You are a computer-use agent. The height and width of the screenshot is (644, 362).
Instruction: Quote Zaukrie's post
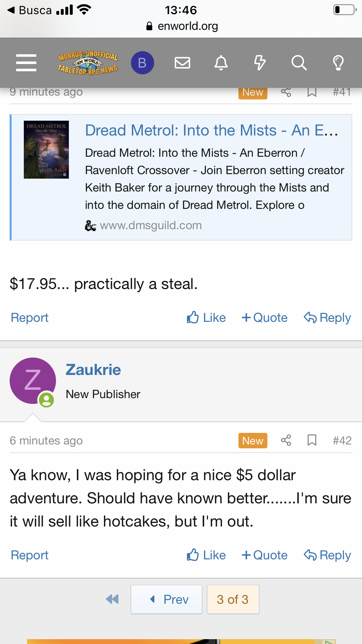(265, 555)
